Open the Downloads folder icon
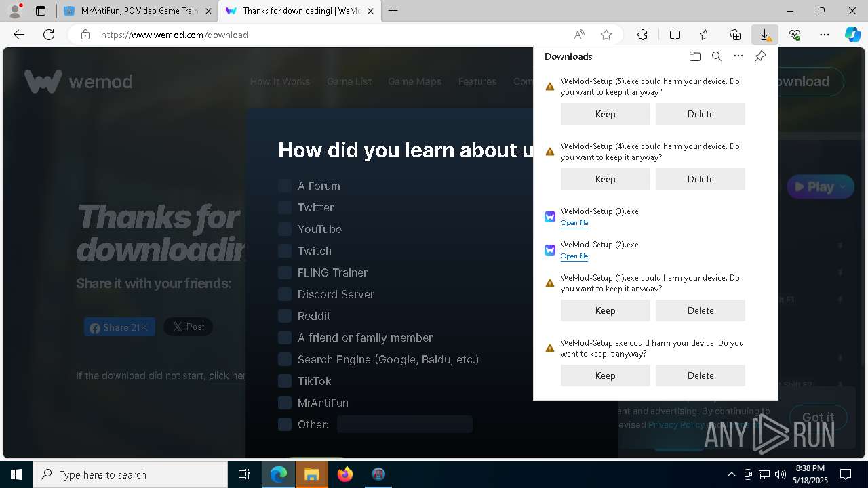Viewport: 868px width, 488px height. click(694, 56)
